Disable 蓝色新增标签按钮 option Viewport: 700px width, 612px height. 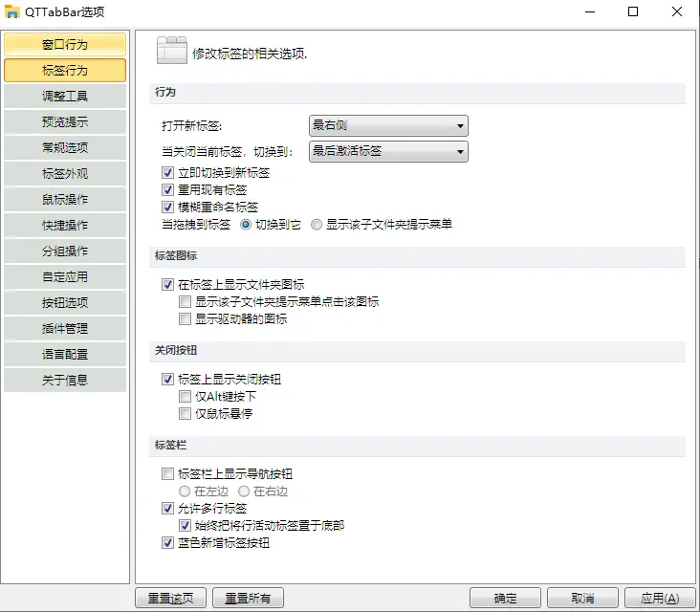tap(168, 543)
